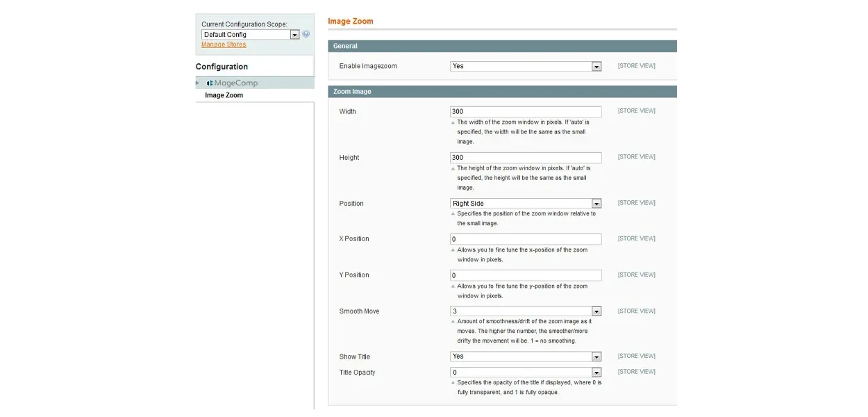
Task: Open the Position dropdown showing Right Side
Action: [526, 204]
